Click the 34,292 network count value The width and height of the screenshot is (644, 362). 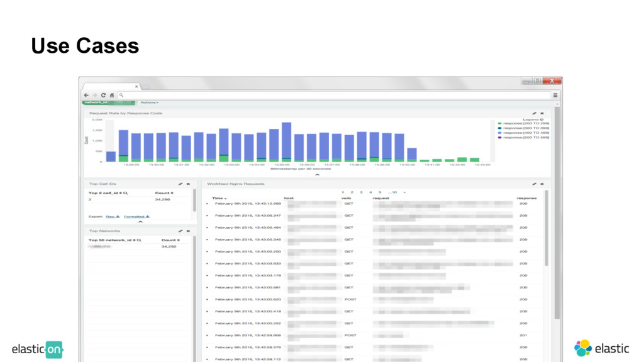click(x=169, y=246)
